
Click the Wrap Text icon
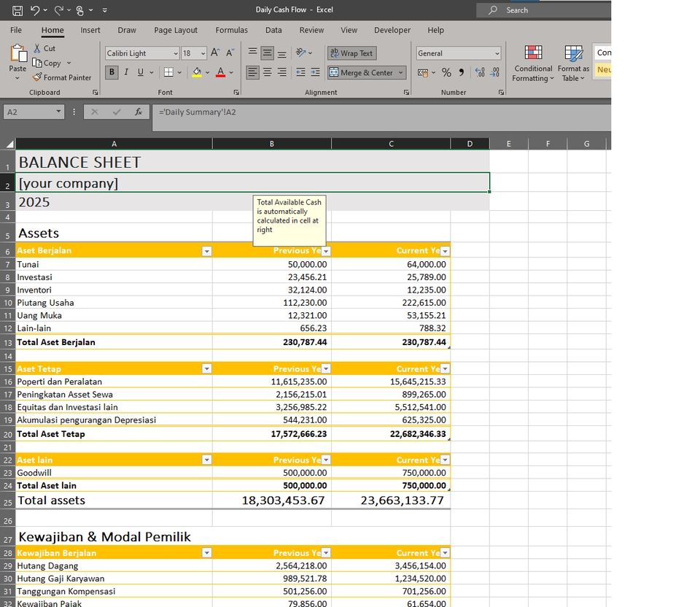351,53
